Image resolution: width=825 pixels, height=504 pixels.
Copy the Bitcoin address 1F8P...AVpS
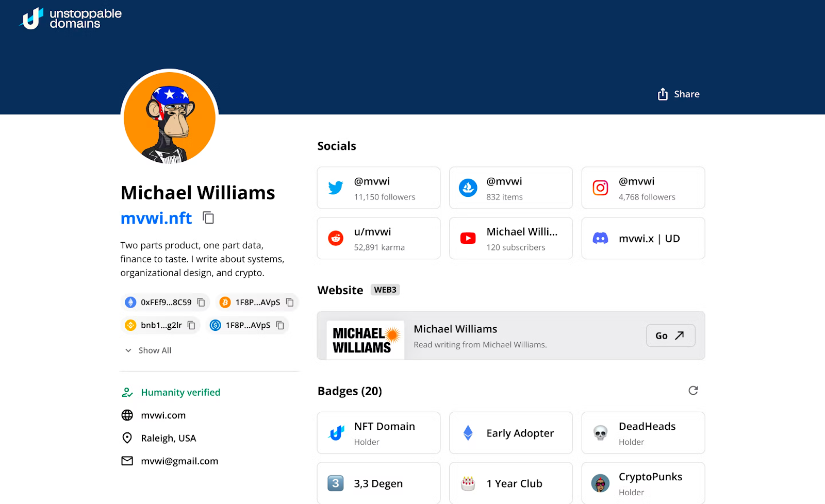coord(290,303)
